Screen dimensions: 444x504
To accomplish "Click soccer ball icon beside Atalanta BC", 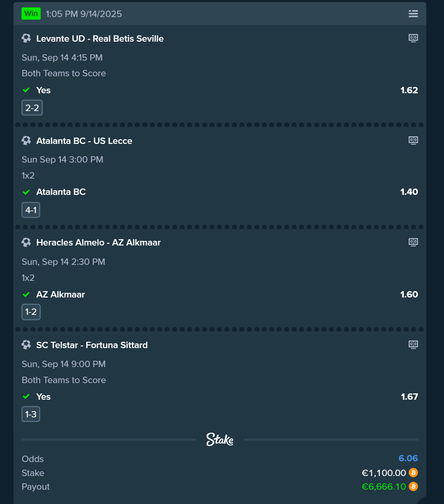I will coord(26,141).
